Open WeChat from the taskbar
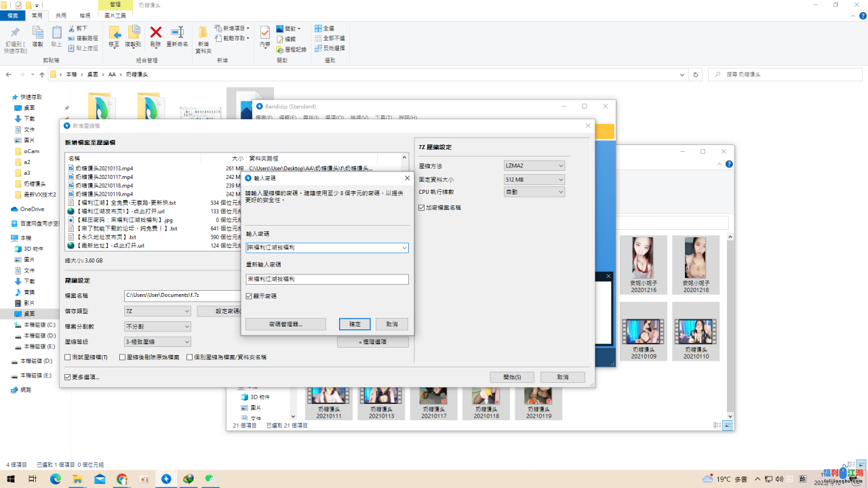This screenshot has width=868, height=488. [210, 479]
